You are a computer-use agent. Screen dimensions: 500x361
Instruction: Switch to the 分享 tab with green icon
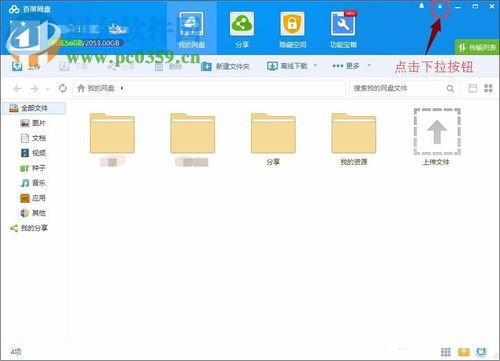pos(242,29)
